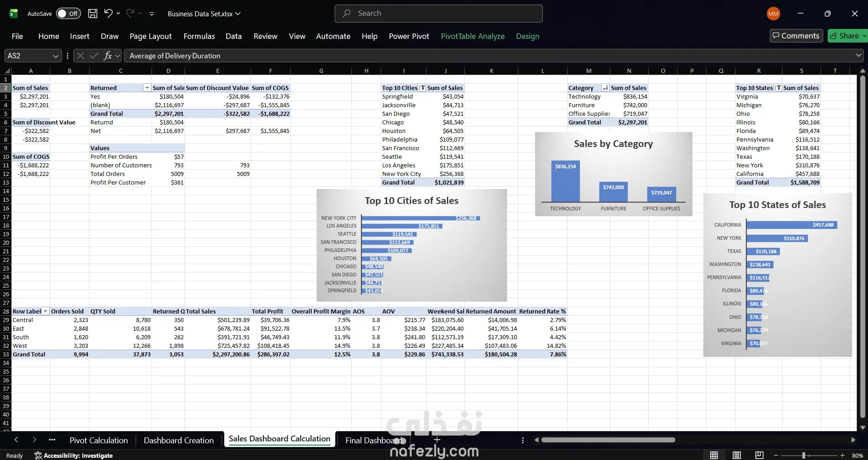Viewport: 868px width, 460px height.
Task: Switch to the Pivot Calculation sheet tab
Action: click(x=99, y=440)
